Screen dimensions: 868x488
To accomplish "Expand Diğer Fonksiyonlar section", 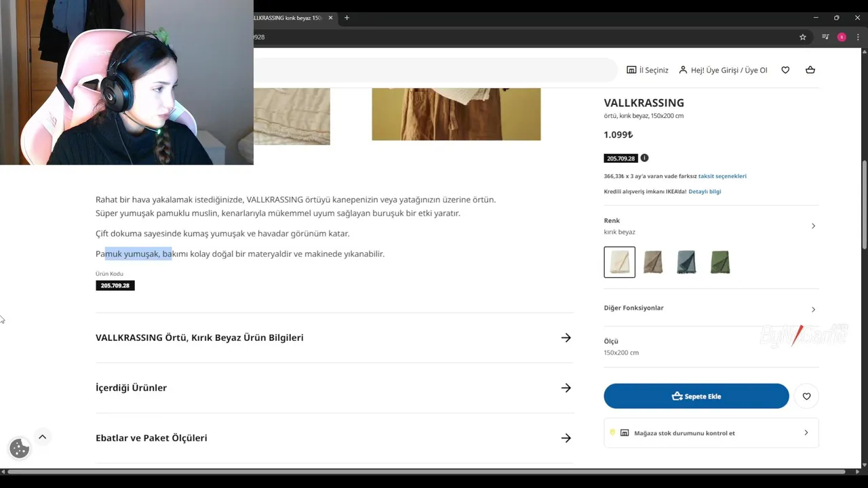I will [x=711, y=308].
